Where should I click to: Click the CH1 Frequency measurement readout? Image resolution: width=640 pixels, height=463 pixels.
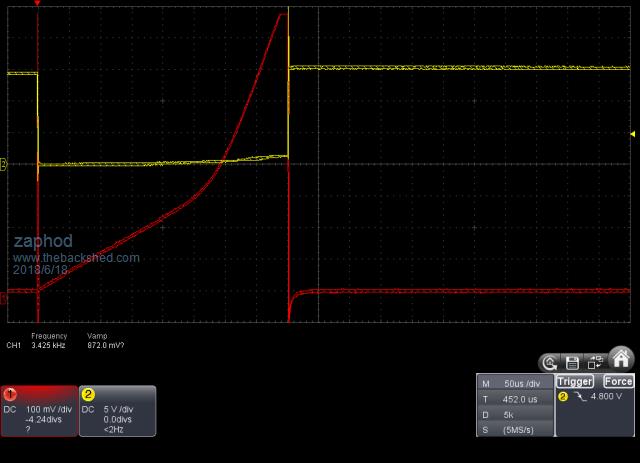click(x=48, y=344)
